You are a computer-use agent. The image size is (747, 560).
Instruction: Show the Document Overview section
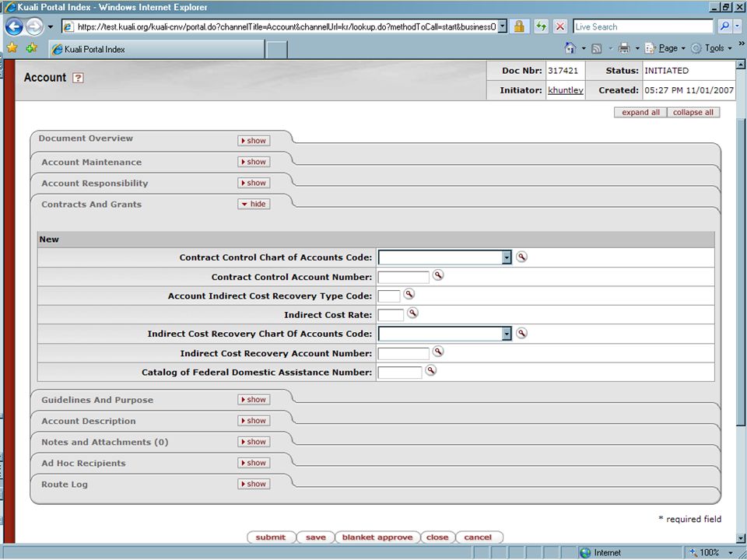click(x=254, y=141)
